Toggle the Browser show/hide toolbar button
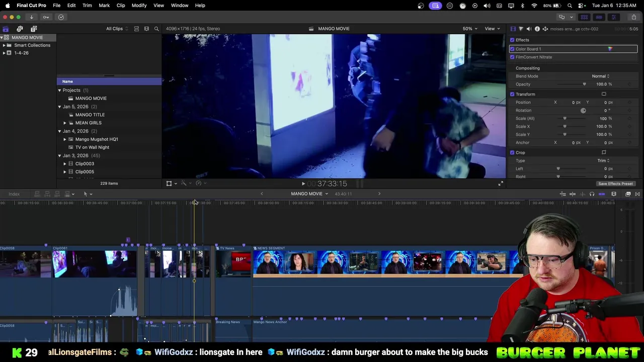 coord(584,17)
